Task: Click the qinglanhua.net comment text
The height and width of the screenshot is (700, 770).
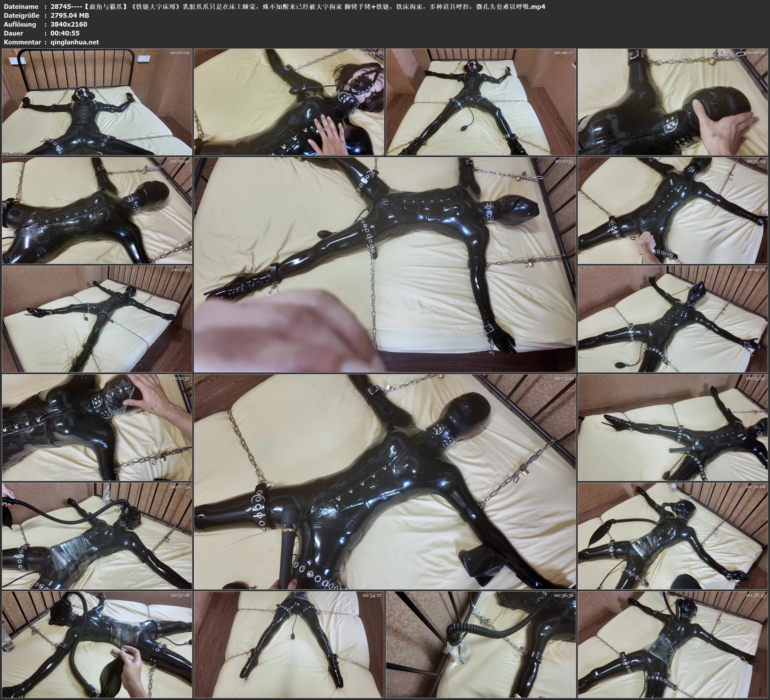Action: [x=75, y=42]
